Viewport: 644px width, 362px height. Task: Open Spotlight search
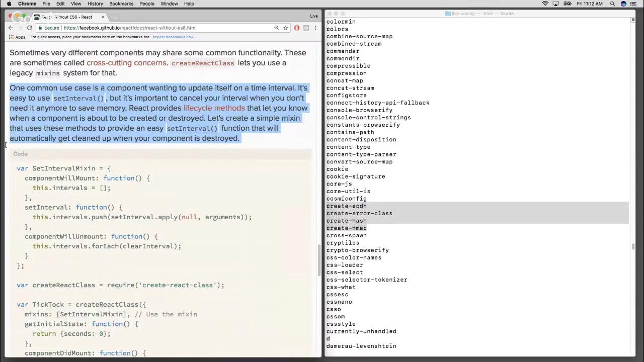coord(612,4)
